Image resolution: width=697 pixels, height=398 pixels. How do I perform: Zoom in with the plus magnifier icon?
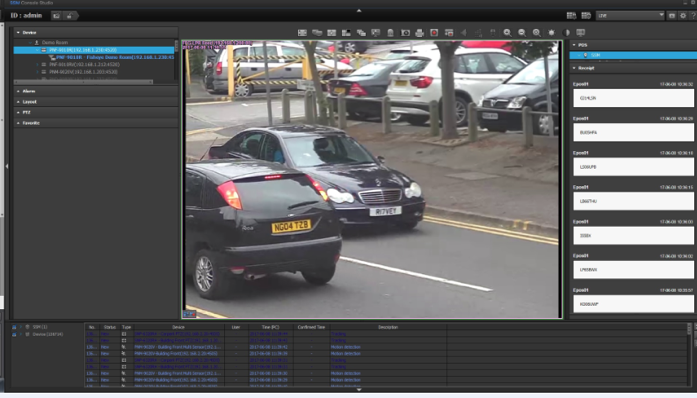pyautogui.click(x=507, y=33)
